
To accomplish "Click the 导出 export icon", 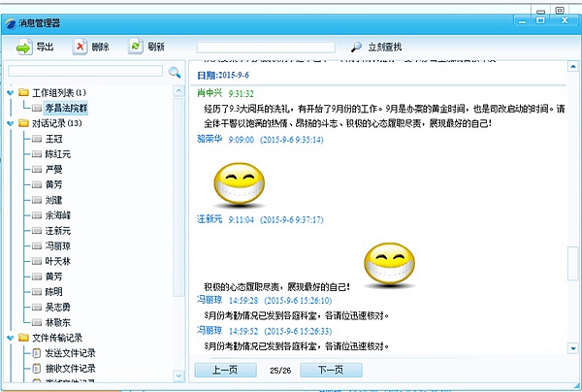I will 23,47.
